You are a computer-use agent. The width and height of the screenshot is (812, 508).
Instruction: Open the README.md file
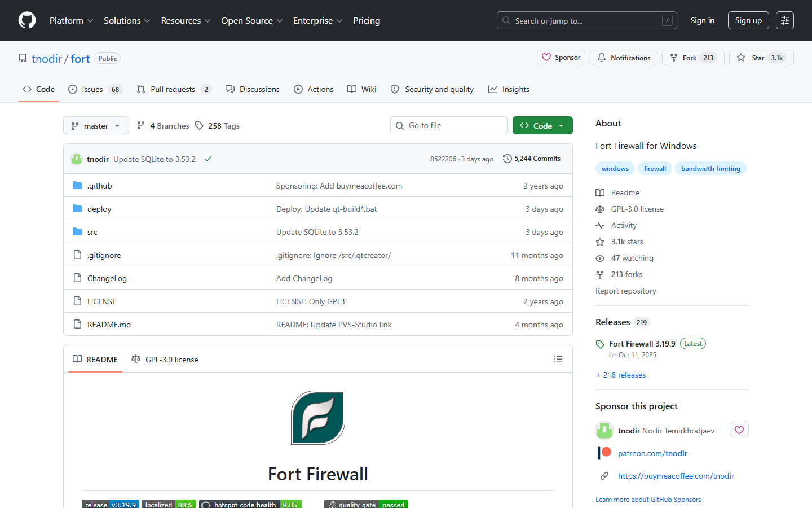tap(109, 325)
